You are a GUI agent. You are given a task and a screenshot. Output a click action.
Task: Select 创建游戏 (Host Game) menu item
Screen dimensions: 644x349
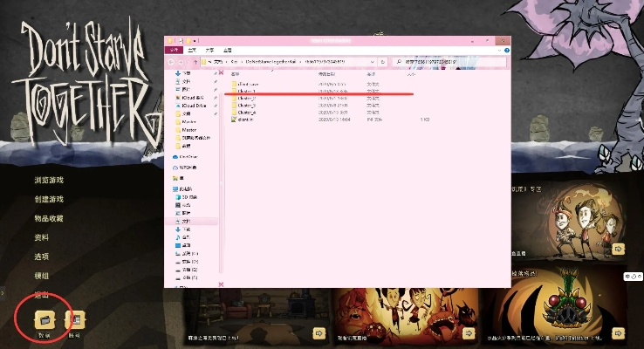click(x=49, y=199)
